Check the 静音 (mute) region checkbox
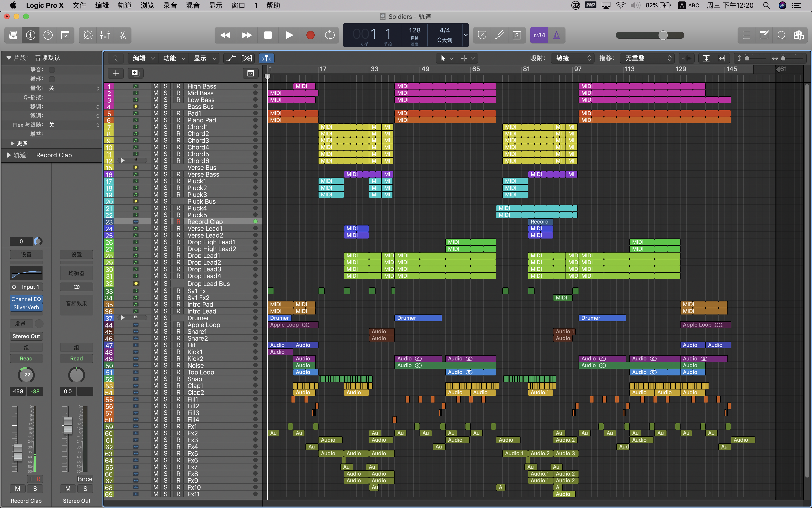This screenshot has height=508, width=812. 52,70
